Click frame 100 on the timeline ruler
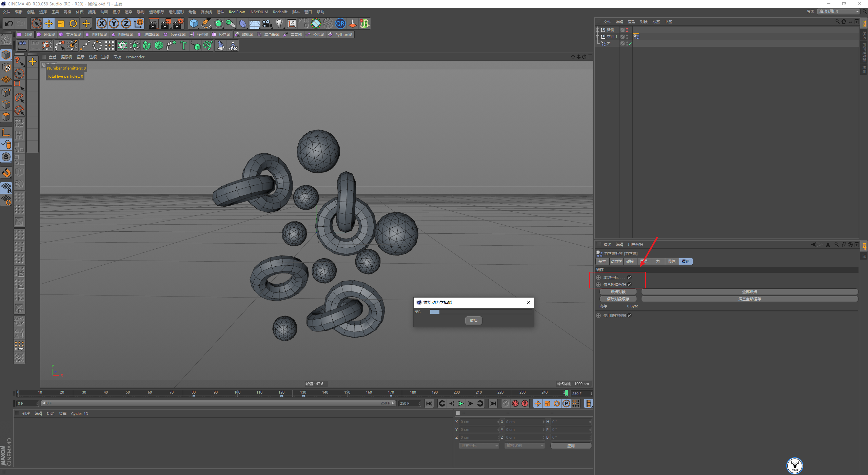 tap(237, 393)
